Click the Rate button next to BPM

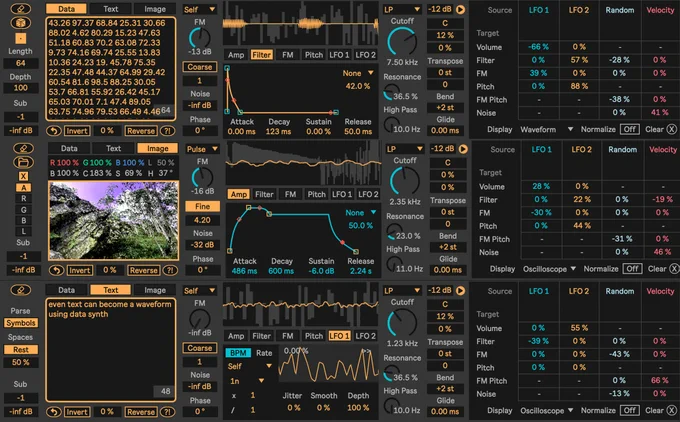(x=264, y=353)
